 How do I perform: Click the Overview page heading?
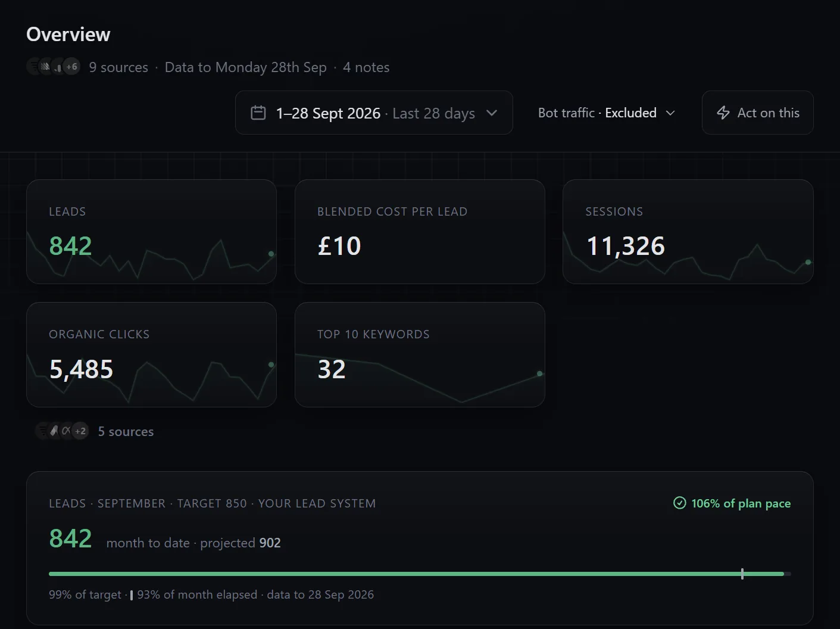[x=68, y=35]
